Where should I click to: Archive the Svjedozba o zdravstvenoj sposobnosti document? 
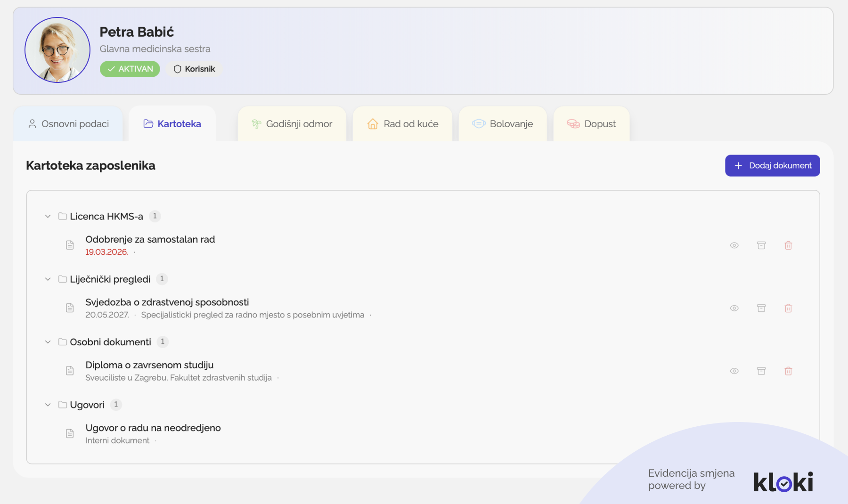tap(761, 308)
